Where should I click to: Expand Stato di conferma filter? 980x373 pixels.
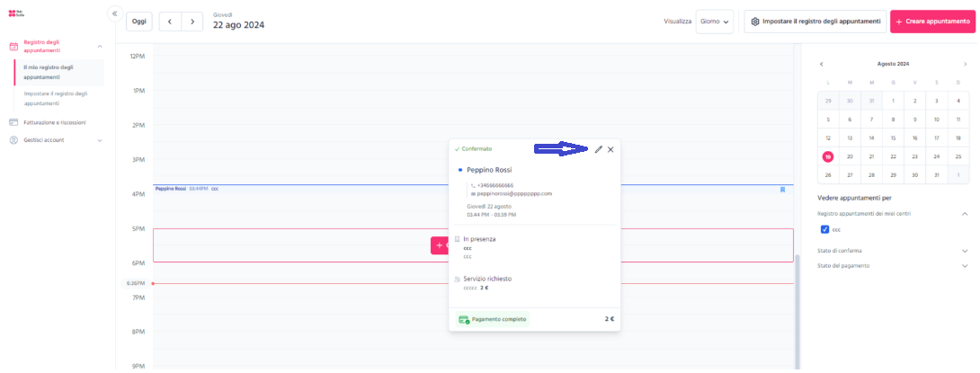(x=965, y=251)
